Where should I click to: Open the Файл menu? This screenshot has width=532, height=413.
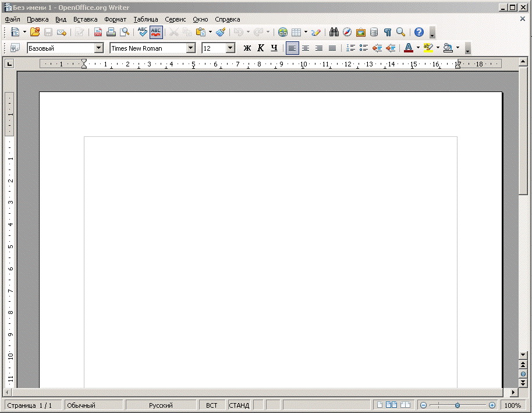click(13, 19)
